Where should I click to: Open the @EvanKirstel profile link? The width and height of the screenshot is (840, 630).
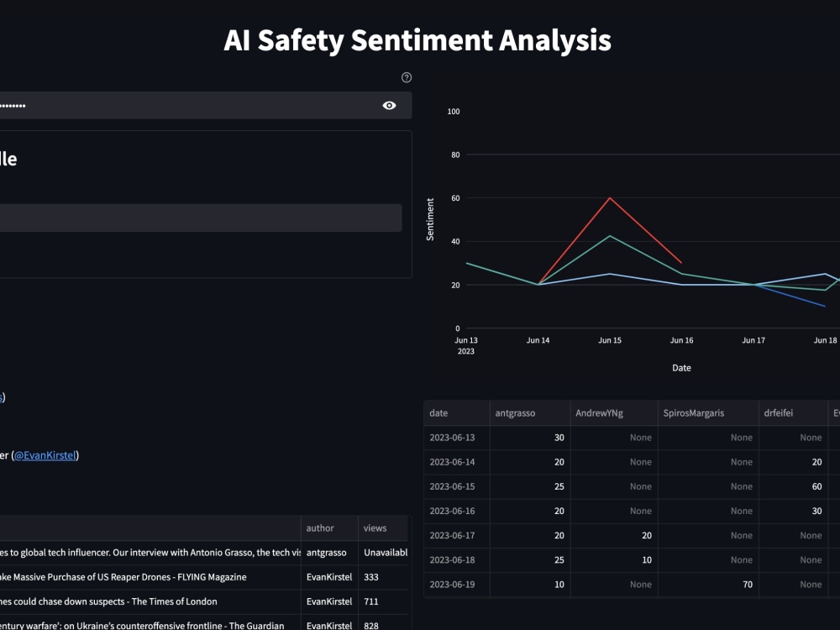pyautogui.click(x=45, y=455)
